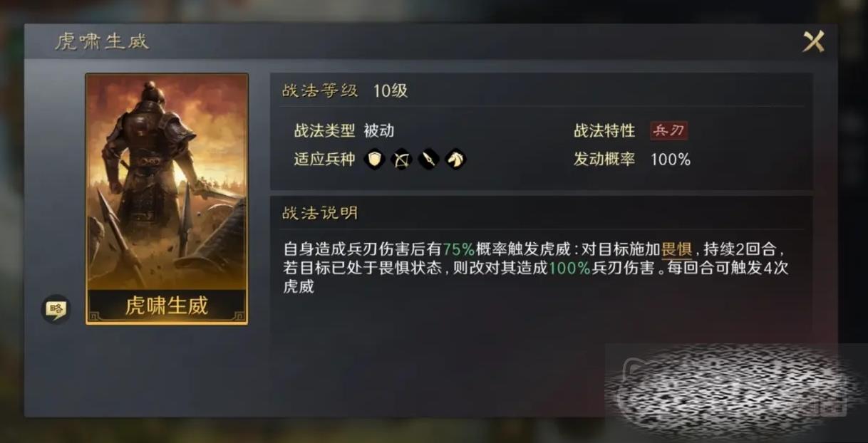The height and width of the screenshot is (443, 868).
Task: Tap the 虎啸生威 card name banner
Action: 167,306
